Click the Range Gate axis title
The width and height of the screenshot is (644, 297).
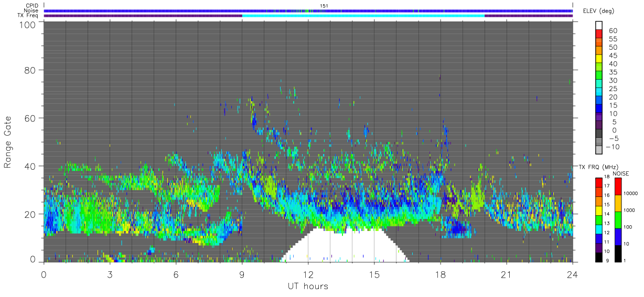[8, 142]
